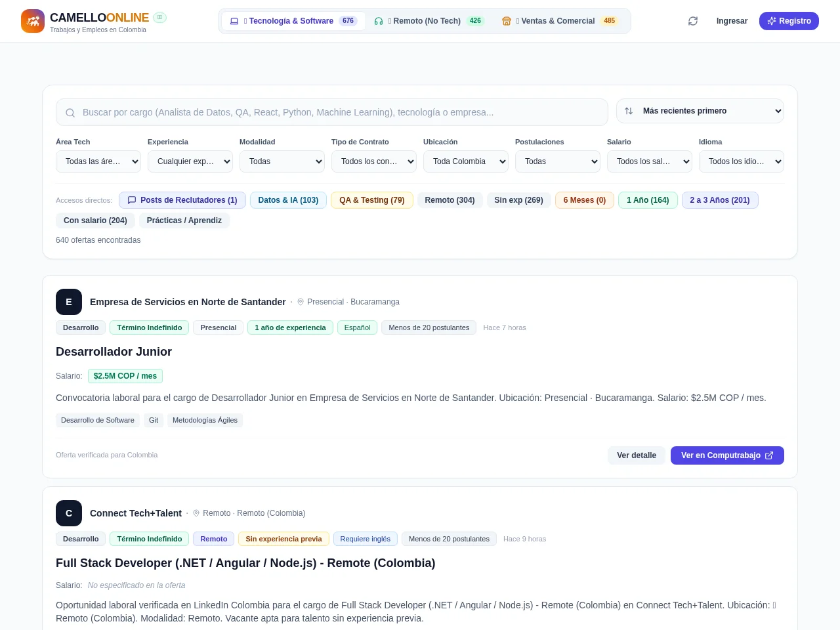
Task: Toggle the Prácticas / Aprendiz filter
Action: [x=184, y=220]
